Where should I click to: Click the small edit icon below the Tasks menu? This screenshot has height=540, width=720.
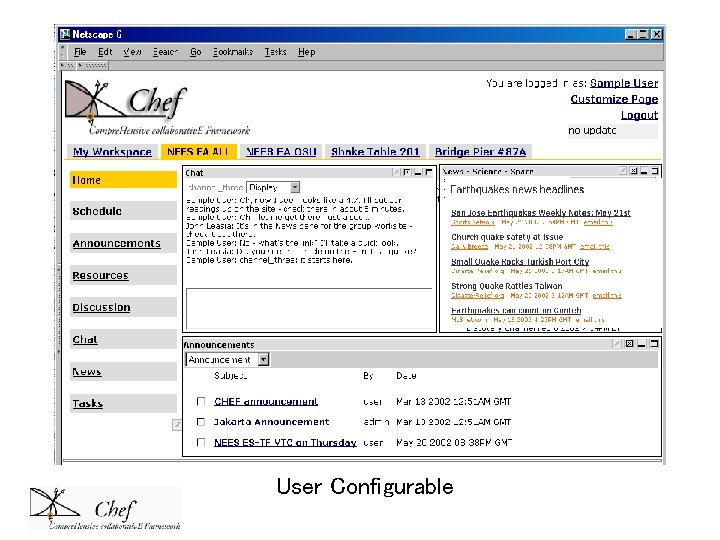(x=177, y=425)
